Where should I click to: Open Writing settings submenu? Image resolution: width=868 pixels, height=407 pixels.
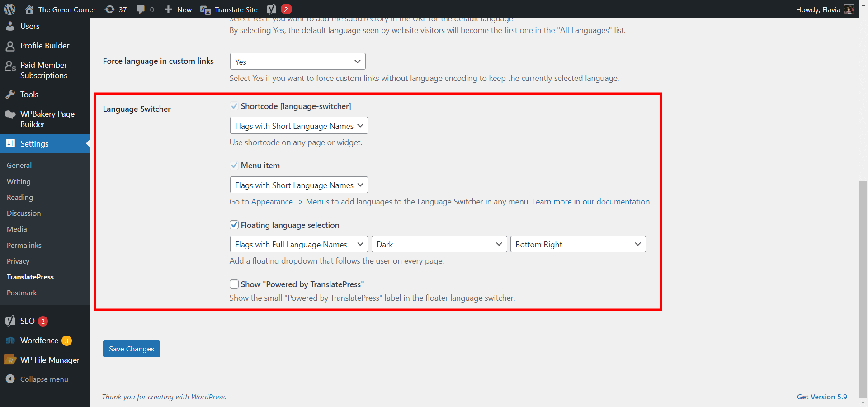pos(19,181)
